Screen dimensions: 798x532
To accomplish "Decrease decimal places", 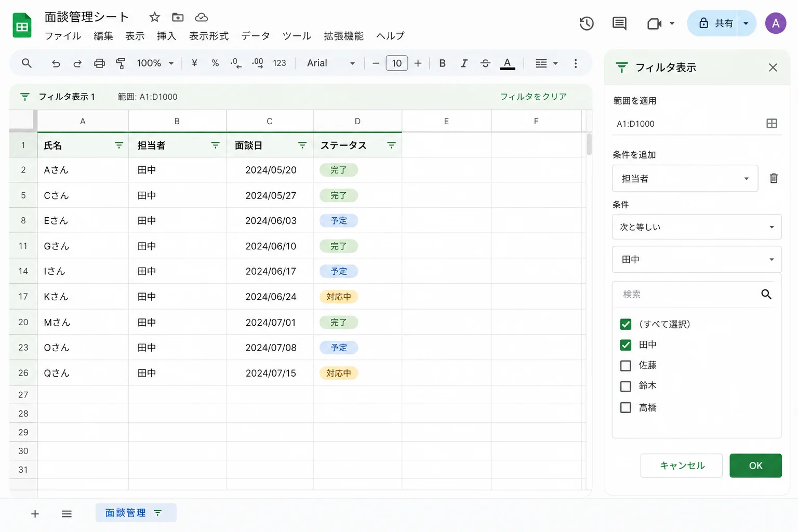I will tap(236, 63).
